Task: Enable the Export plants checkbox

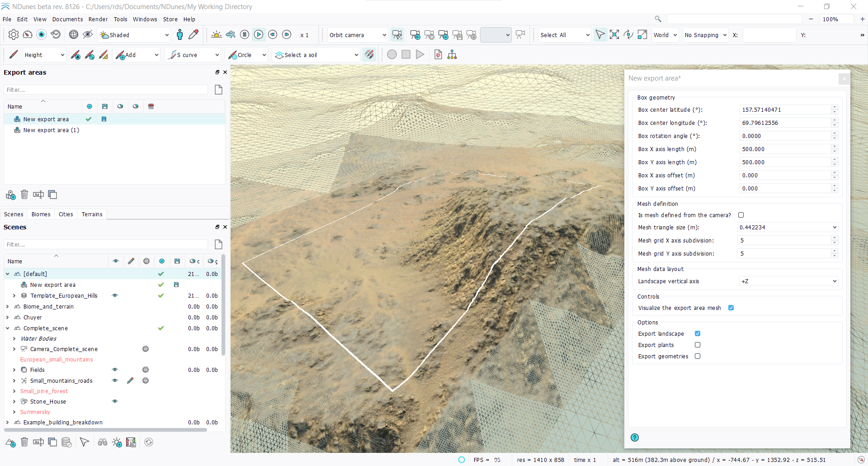Action: coord(698,345)
